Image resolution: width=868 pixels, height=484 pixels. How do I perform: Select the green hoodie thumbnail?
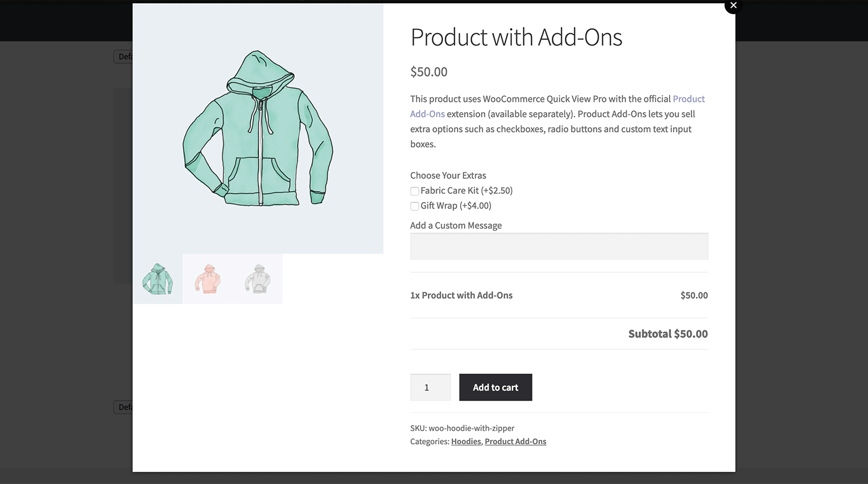[158, 279]
